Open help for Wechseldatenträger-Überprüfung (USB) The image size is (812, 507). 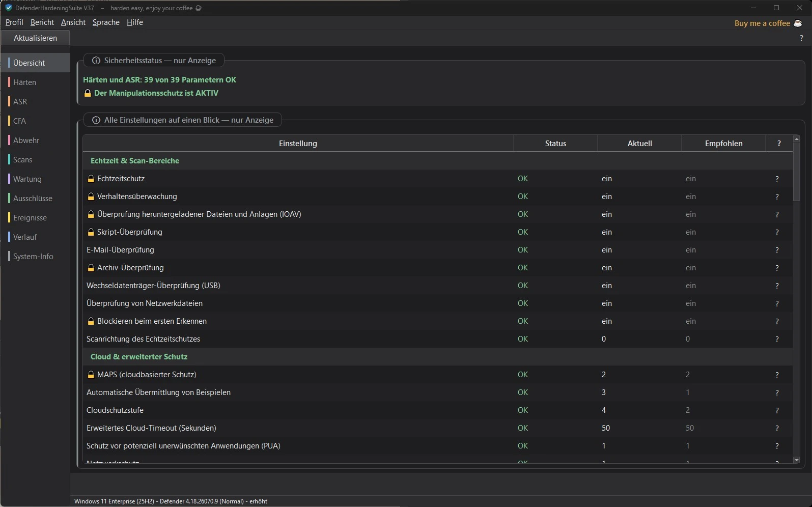[777, 286]
